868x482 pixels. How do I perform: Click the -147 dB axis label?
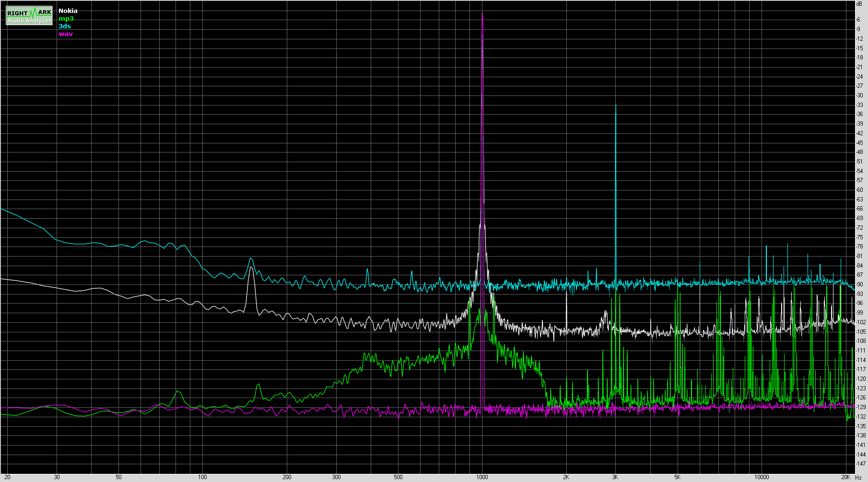click(861, 464)
